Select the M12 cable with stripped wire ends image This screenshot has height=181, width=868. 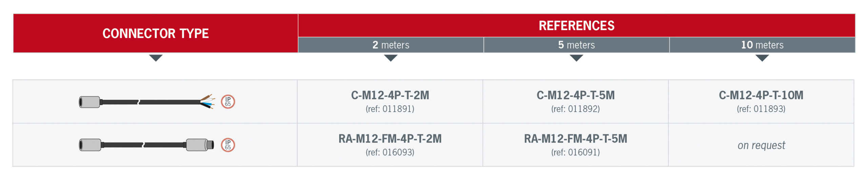[x=147, y=101]
